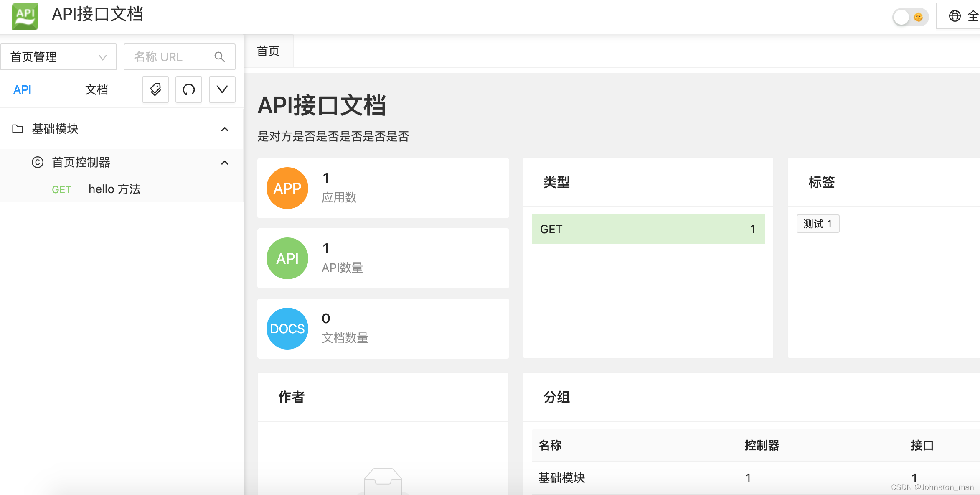The width and height of the screenshot is (980, 495).
Task: Click the green API circle icon
Action: pos(287,258)
